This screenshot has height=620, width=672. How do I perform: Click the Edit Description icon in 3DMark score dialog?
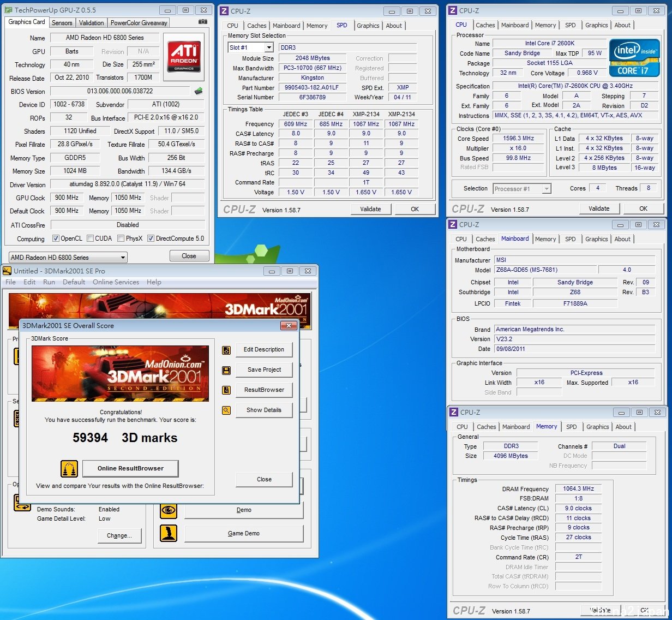226,350
